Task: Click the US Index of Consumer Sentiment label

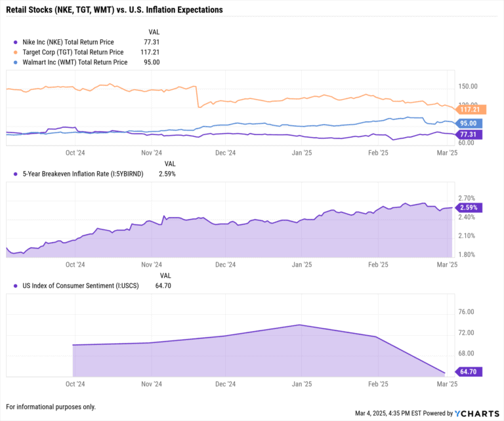Action: point(79,286)
